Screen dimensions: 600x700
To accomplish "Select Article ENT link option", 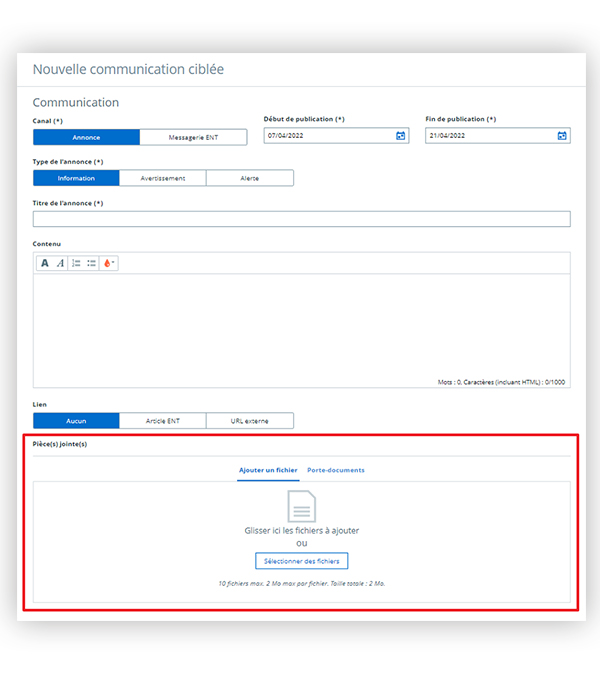I will tap(163, 421).
